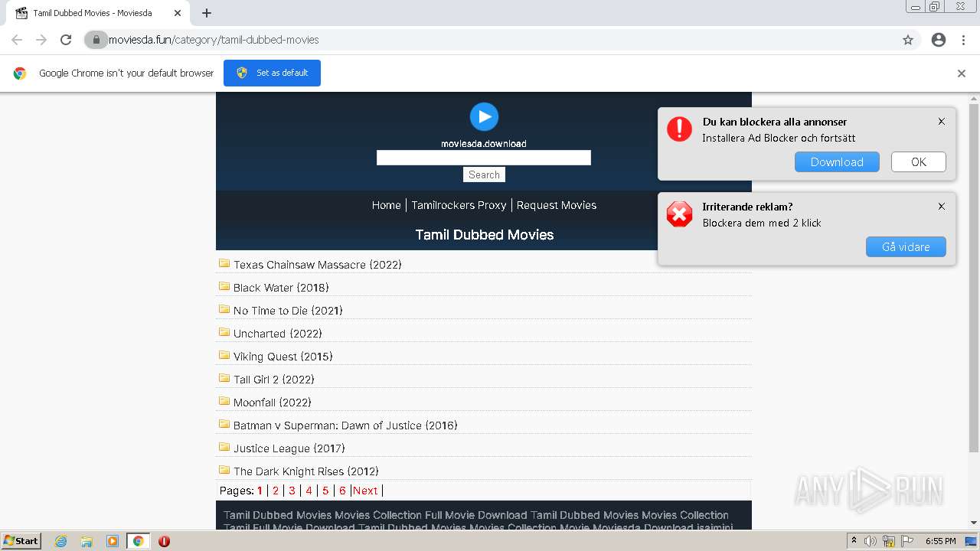980x551 pixels.
Task: Click OK in the ad blocker popup
Action: (919, 161)
